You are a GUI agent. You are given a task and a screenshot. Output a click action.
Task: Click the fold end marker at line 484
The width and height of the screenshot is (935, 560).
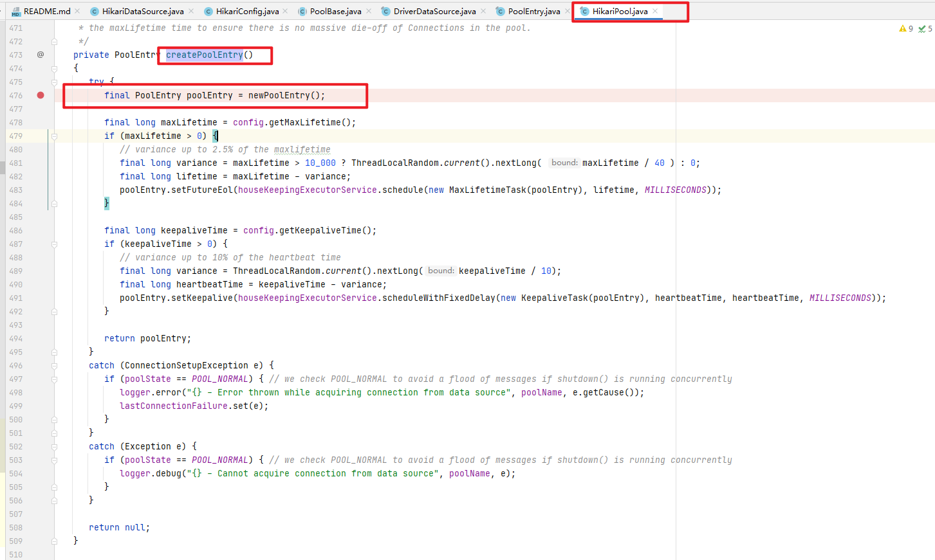(54, 204)
